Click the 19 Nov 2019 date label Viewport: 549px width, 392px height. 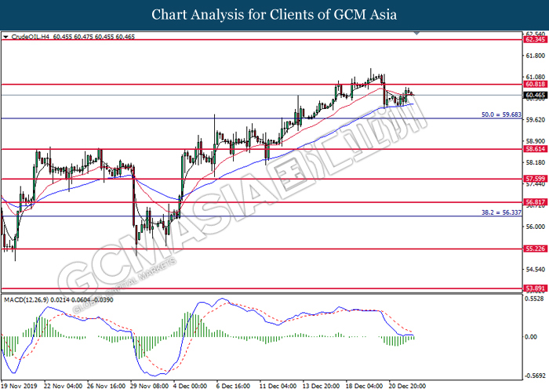(x=20, y=386)
